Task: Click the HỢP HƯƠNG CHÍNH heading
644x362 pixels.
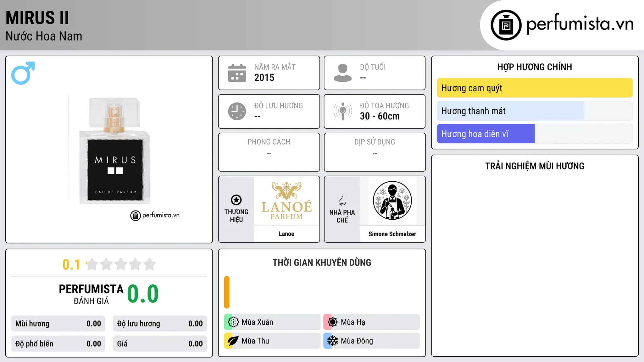Action: (x=535, y=67)
